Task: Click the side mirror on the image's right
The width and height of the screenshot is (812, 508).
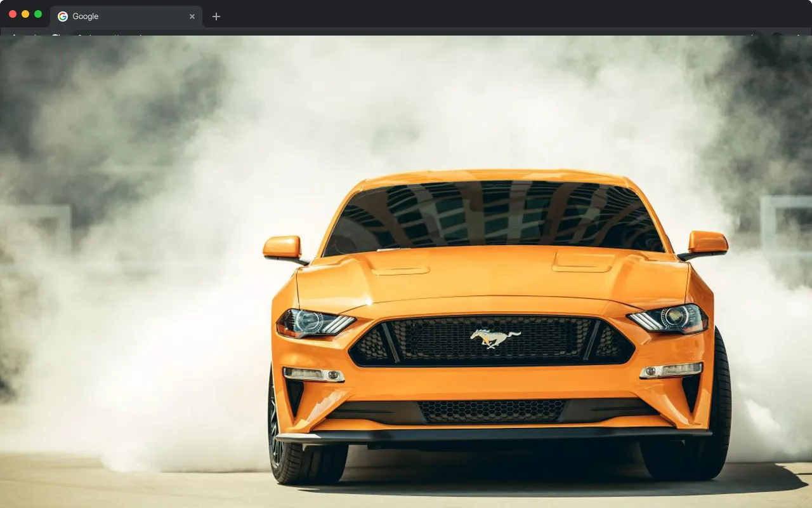Action: (704, 244)
